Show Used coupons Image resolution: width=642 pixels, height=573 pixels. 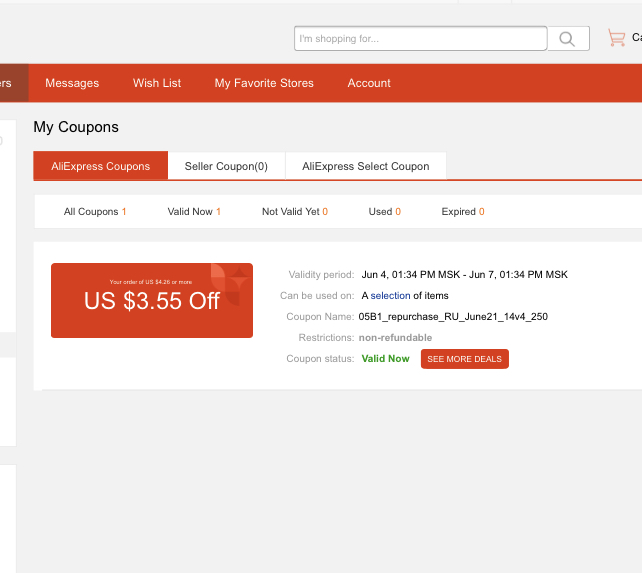(x=384, y=212)
